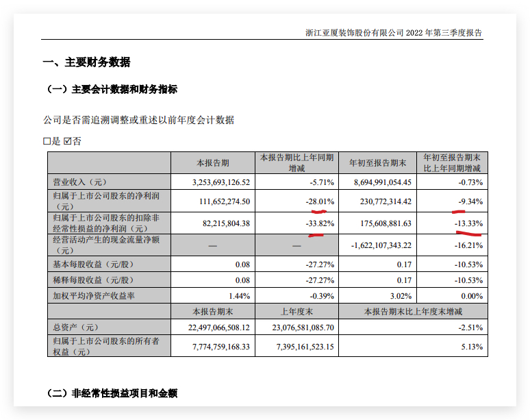This screenshot has width=530, height=420.
Task: Select underlined value -28.01%
Action: (320, 201)
